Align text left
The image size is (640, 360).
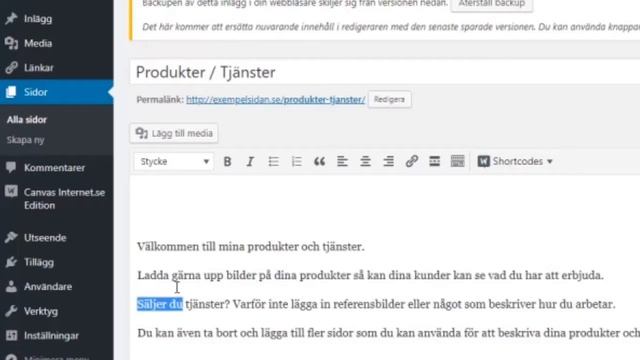(342, 162)
